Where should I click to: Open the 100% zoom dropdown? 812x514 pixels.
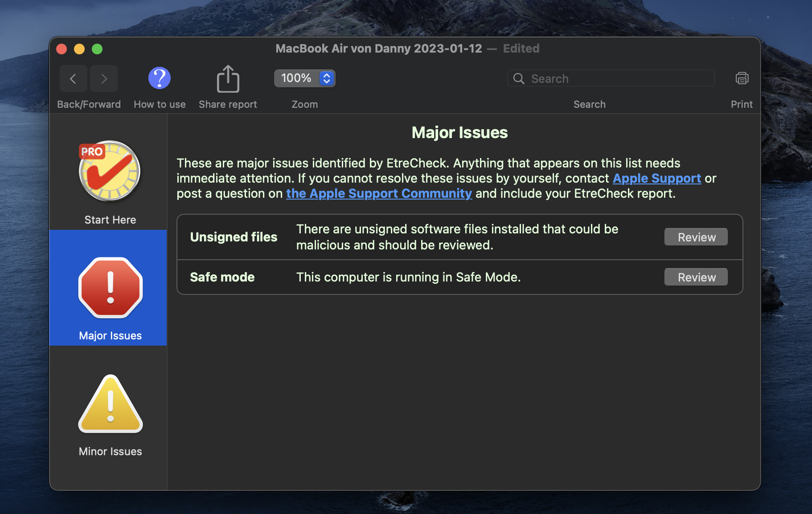pyautogui.click(x=305, y=78)
